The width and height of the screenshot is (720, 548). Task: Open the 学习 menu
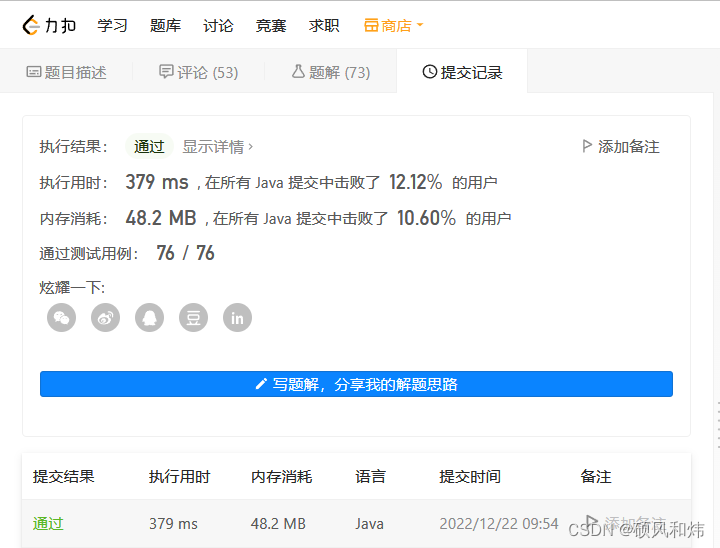tap(112, 26)
